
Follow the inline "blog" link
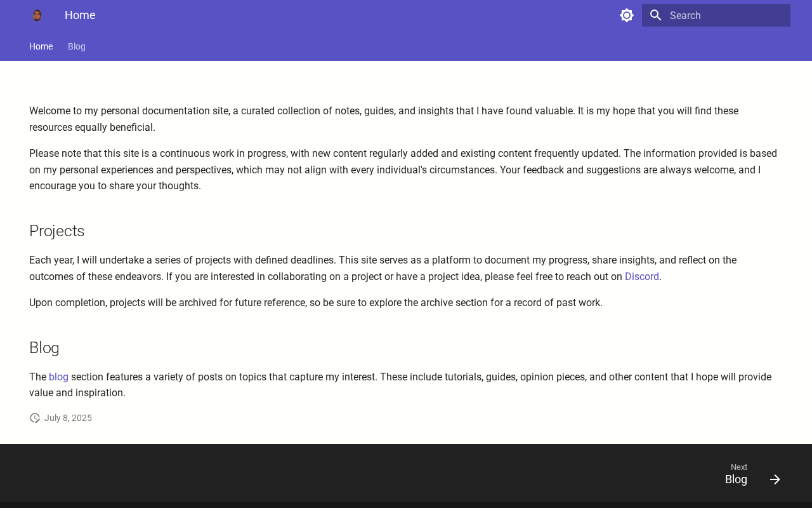click(58, 377)
